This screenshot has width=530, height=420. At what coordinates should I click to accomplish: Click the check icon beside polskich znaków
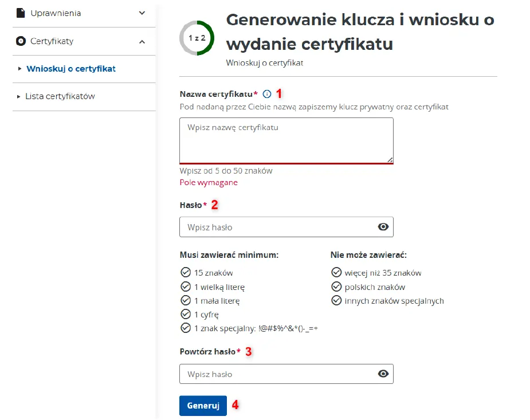(336, 287)
